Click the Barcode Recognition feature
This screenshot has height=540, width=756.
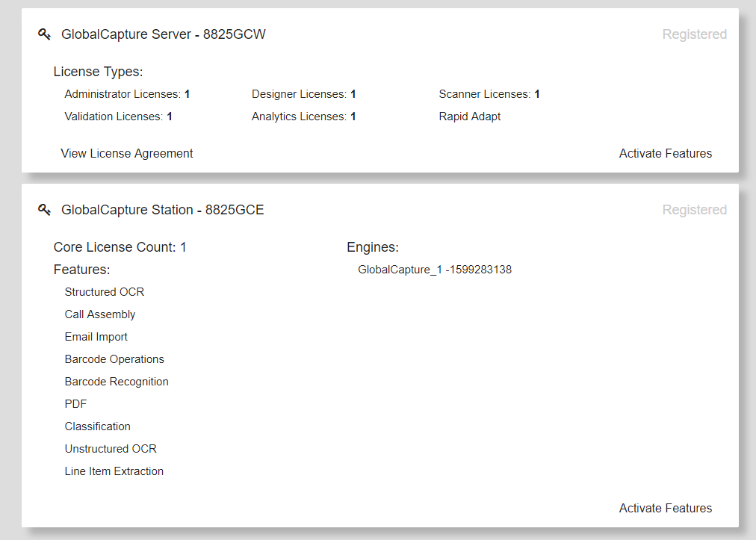click(117, 382)
